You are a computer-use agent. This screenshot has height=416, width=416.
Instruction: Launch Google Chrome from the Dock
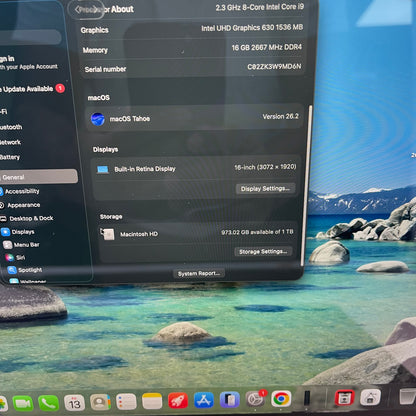pos(281,399)
